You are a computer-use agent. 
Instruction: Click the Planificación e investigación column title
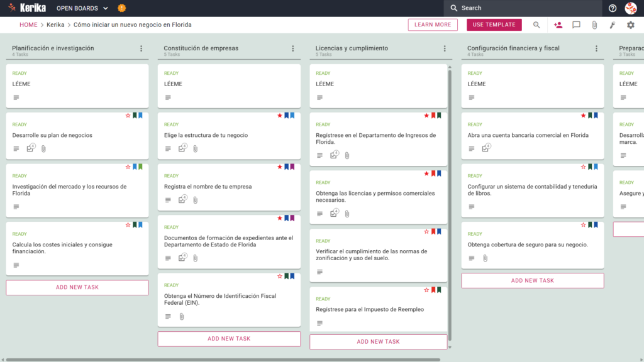53,48
